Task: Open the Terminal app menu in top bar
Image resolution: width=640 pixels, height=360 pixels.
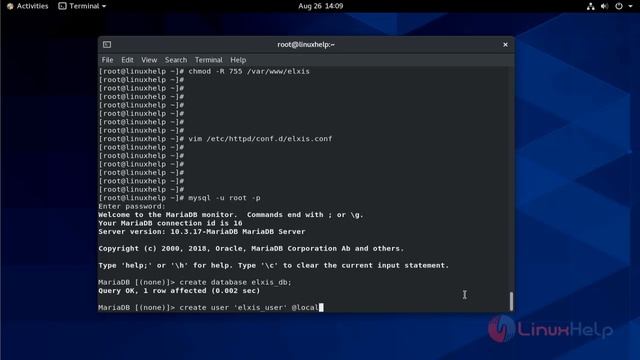Action: click(82, 6)
